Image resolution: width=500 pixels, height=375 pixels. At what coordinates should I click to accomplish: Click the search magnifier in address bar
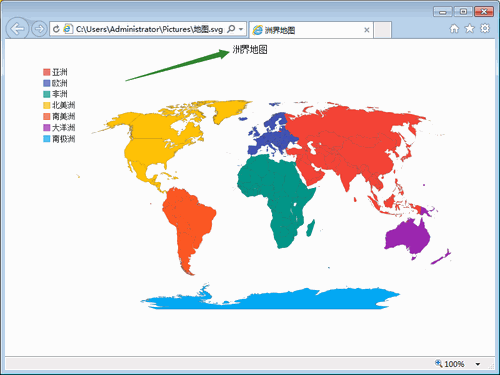[x=231, y=29]
